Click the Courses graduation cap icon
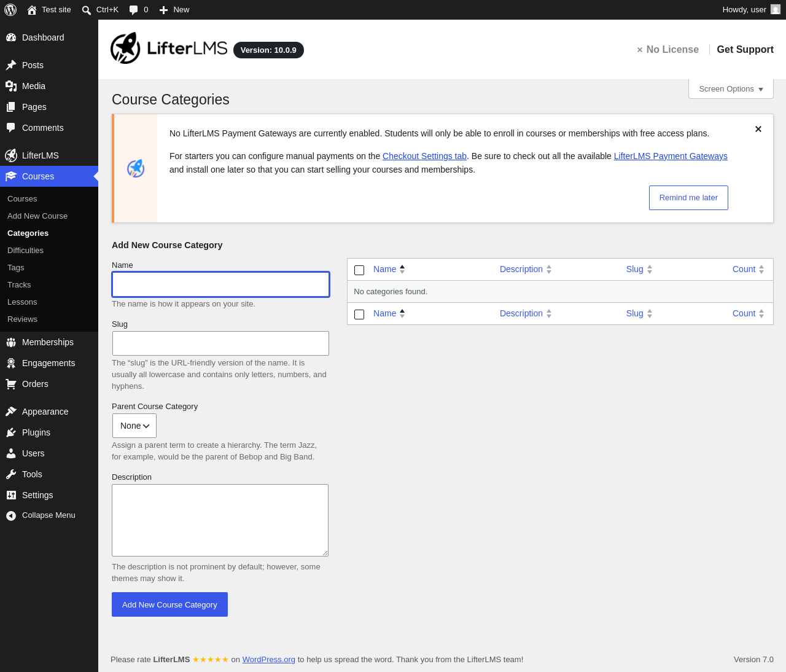 (11, 176)
